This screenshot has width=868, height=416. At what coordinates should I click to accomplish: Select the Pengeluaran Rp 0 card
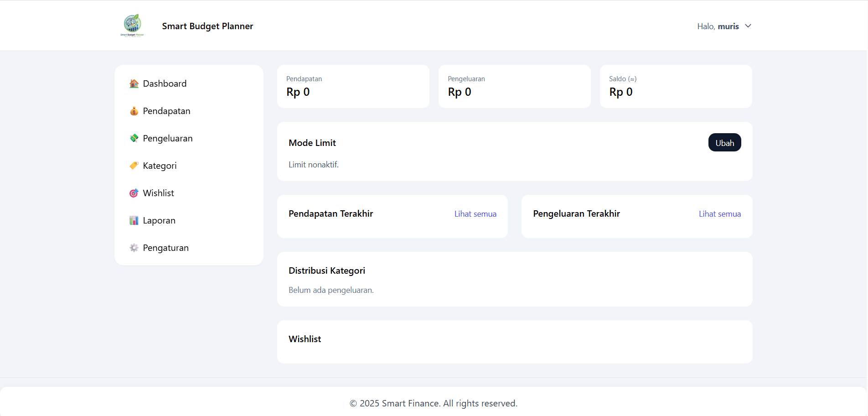(x=514, y=86)
